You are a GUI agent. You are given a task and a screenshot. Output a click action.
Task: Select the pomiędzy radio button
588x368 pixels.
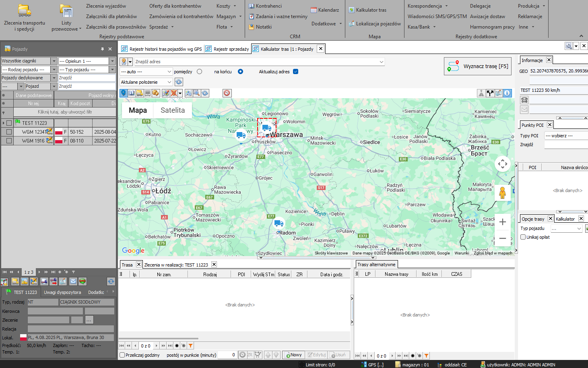[200, 72]
